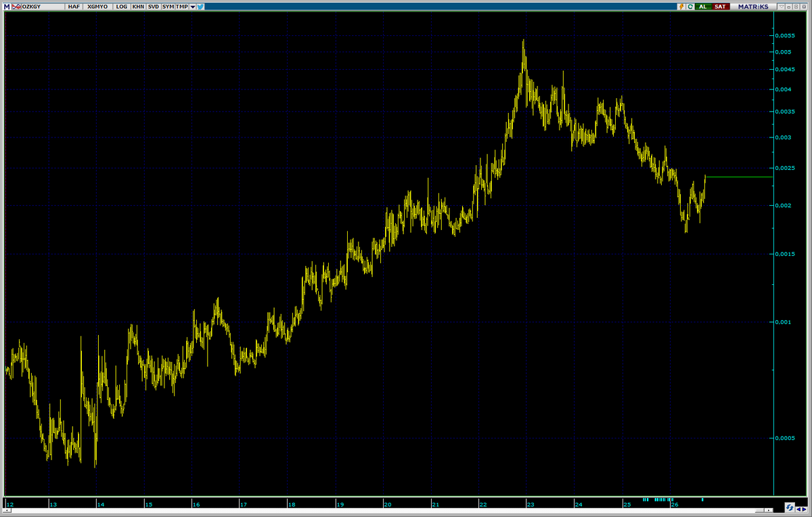Click the 15 year label on time axis

[x=149, y=505]
